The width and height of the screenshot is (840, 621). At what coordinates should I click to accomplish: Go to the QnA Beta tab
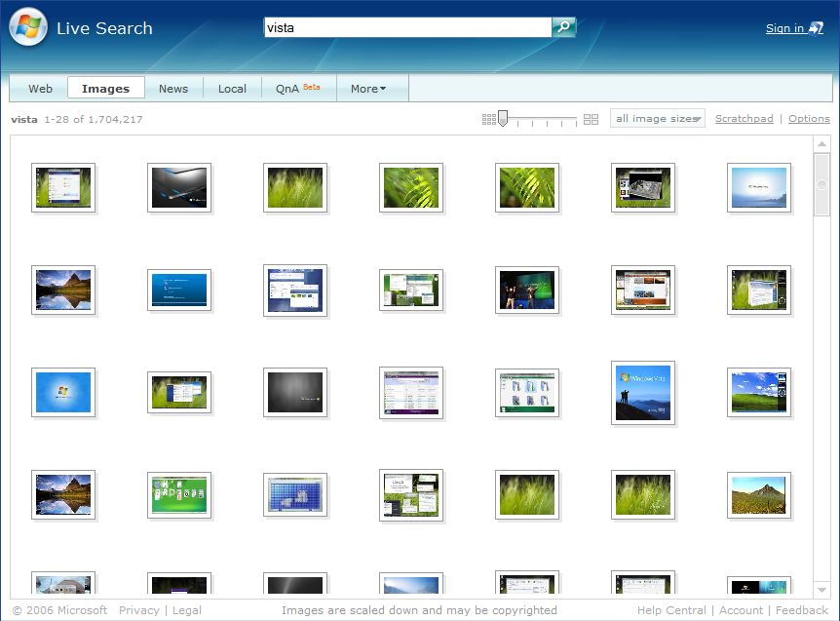click(x=298, y=89)
